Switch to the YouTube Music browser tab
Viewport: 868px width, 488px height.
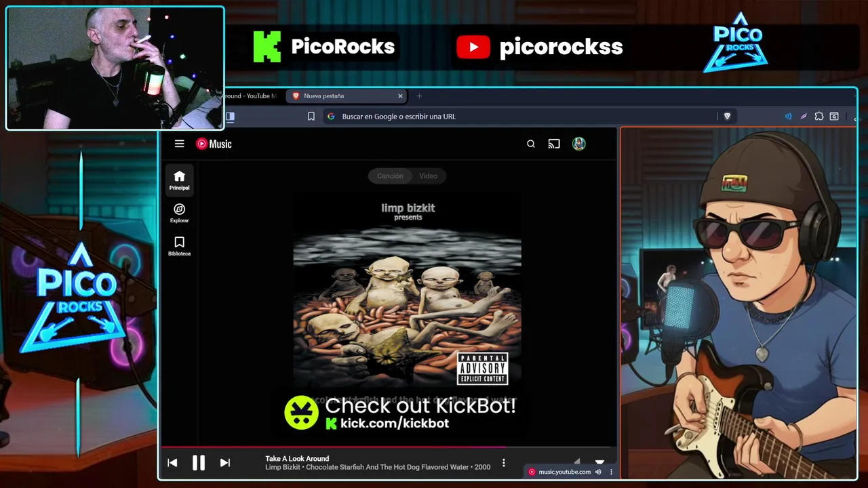pyautogui.click(x=250, y=96)
